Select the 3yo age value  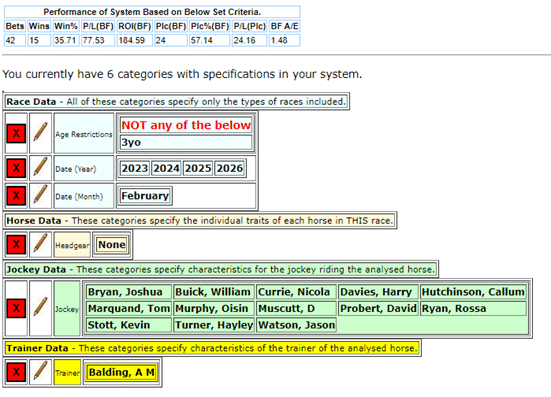point(186,142)
